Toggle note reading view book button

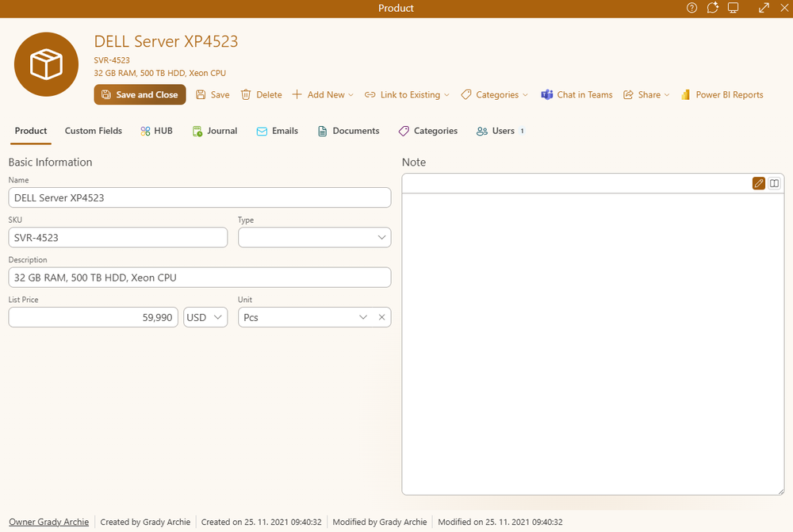click(x=775, y=183)
